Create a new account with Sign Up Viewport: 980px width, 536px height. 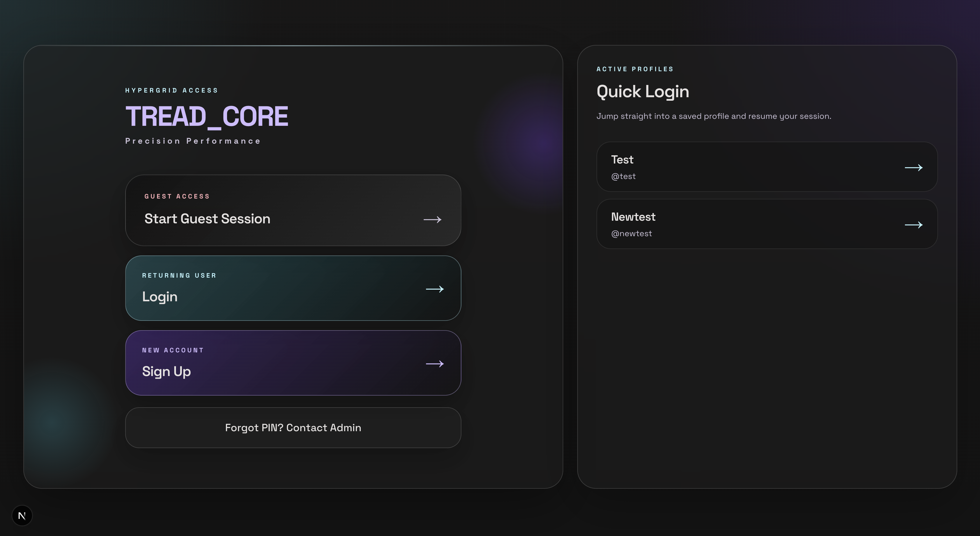(x=293, y=363)
